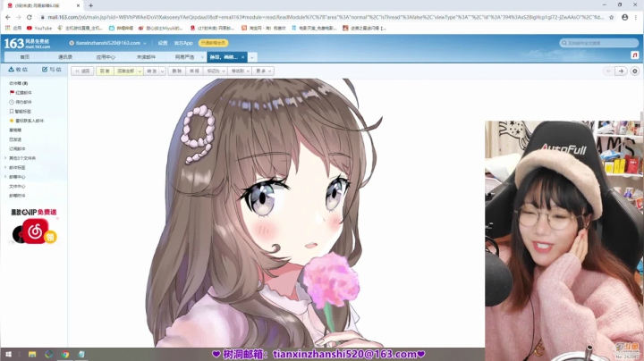The width and height of the screenshot is (644, 361).
Task: Open 文件中心 in sidebar
Action: click(x=17, y=186)
